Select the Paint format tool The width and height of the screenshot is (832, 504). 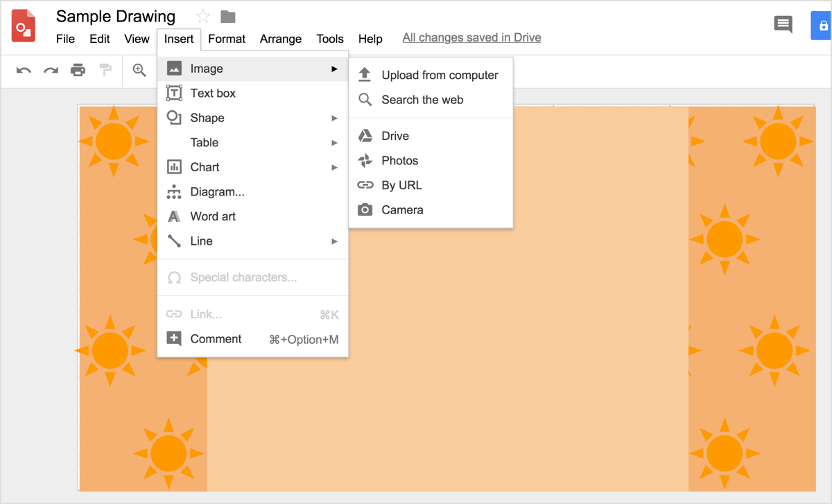tap(105, 70)
